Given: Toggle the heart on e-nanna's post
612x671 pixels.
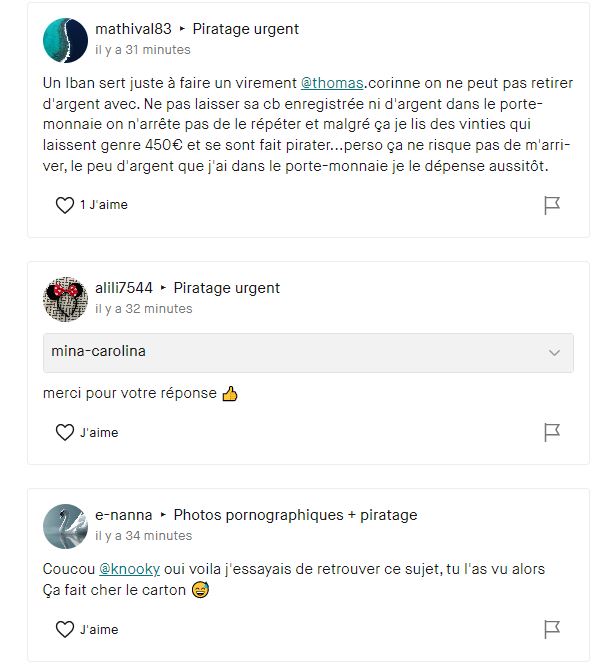Looking at the screenshot, I should 65,629.
